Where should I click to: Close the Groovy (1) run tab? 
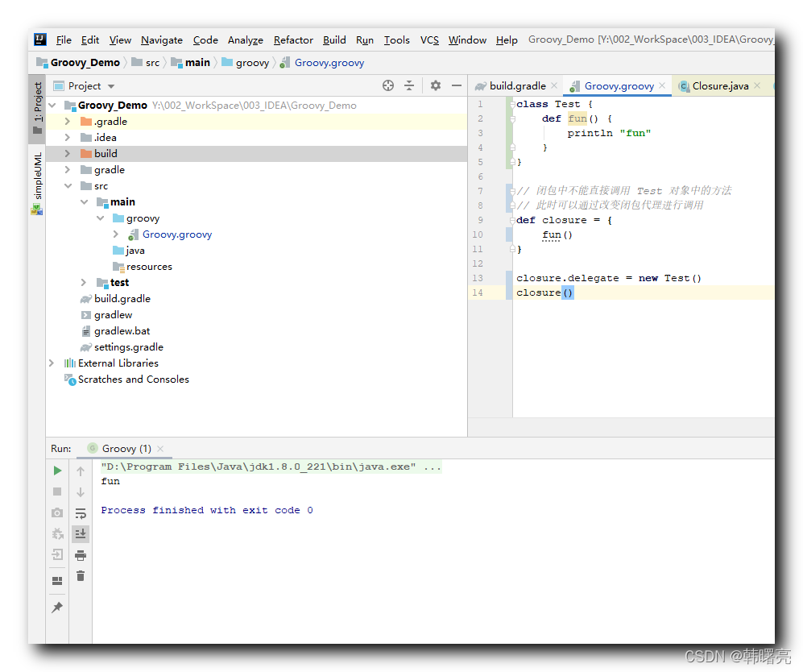tap(160, 449)
